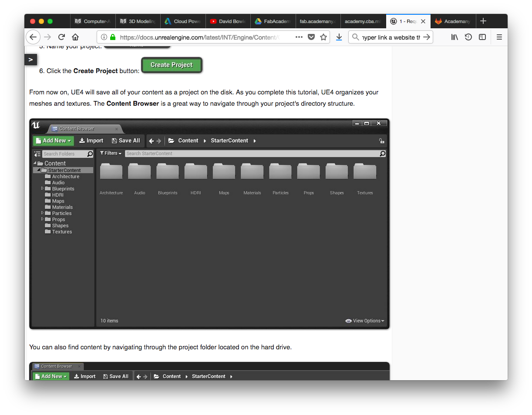Expand the Particles tree folder
Viewport: 532px width, 415px height.
42,213
